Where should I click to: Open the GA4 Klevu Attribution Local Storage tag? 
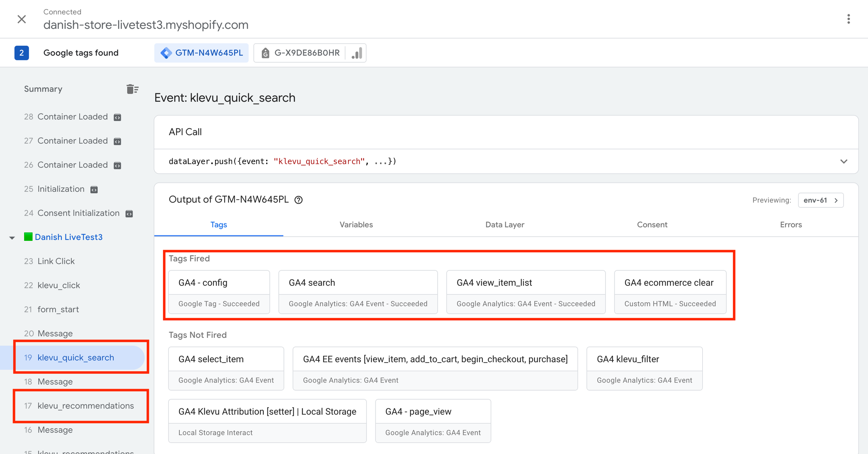tap(268, 421)
